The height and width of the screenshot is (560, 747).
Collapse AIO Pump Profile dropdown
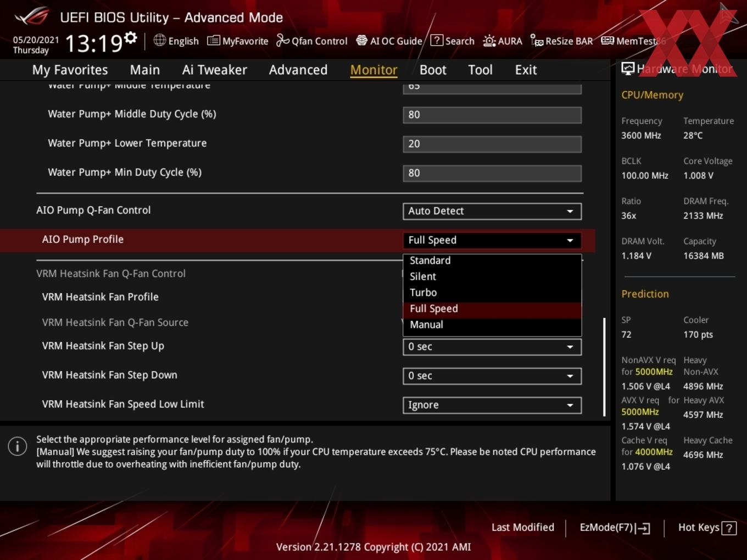coord(492,240)
